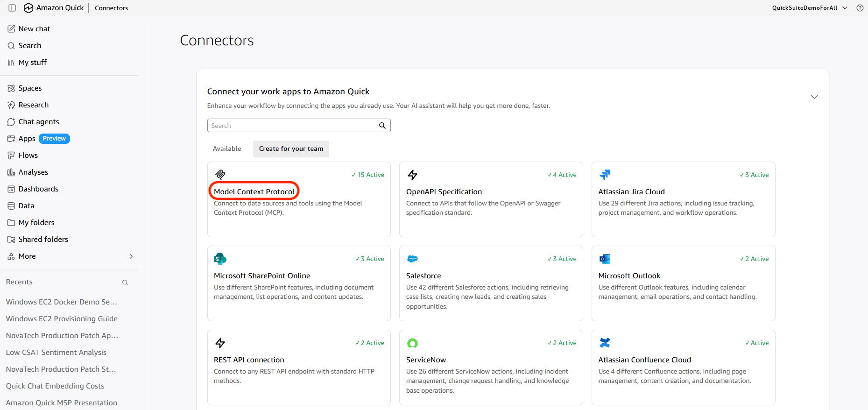Viewport: 868px width, 410px height.
Task: Click the Research icon in sidebar
Action: point(11,105)
